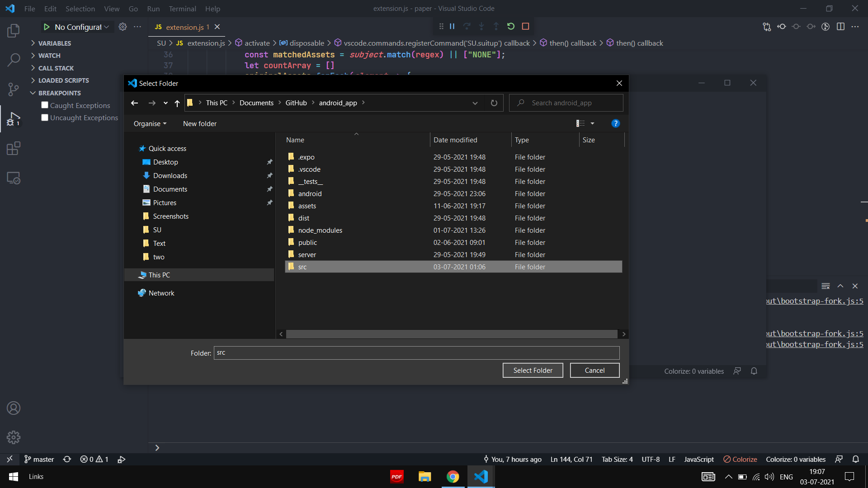Screen dimensions: 868x488
Task: Open the Organise dropdown menu
Action: (x=150, y=124)
